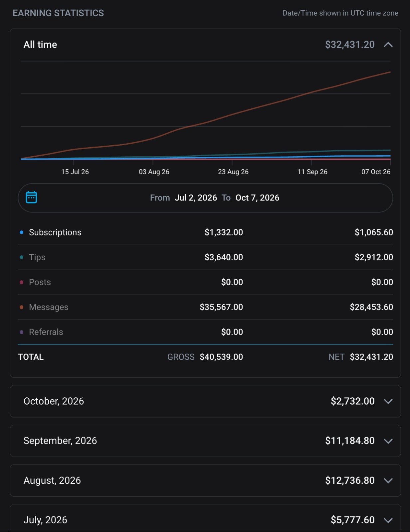Click the $28,453.60 messages net value
The width and height of the screenshot is (410, 532).
pos(371,307)
